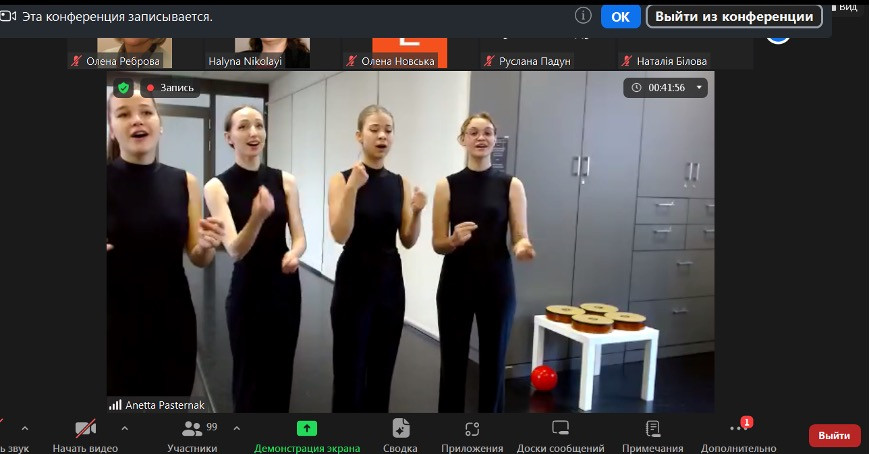Open the Доски сообщений whiteboards icon

(x=560, y=428)
